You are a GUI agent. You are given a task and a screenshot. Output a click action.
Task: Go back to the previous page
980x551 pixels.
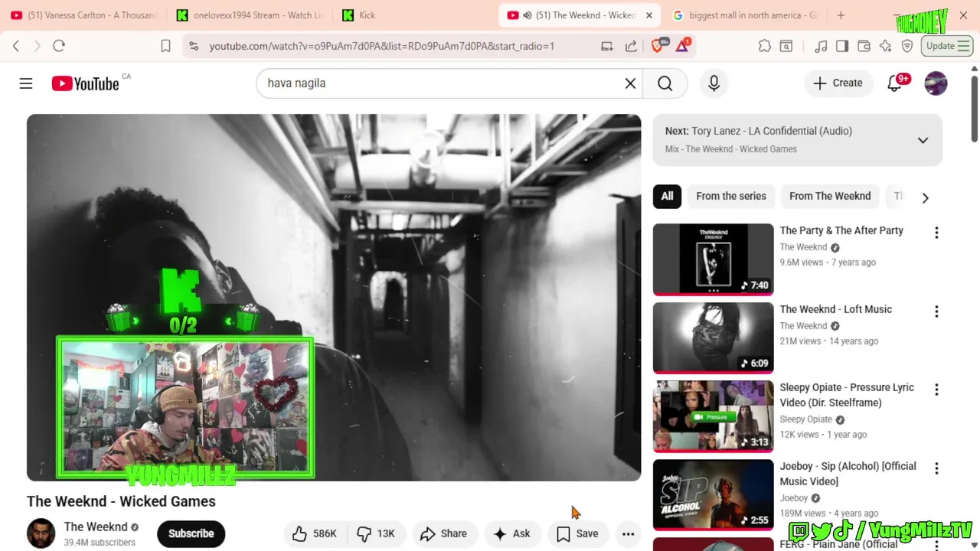point(16,46)
